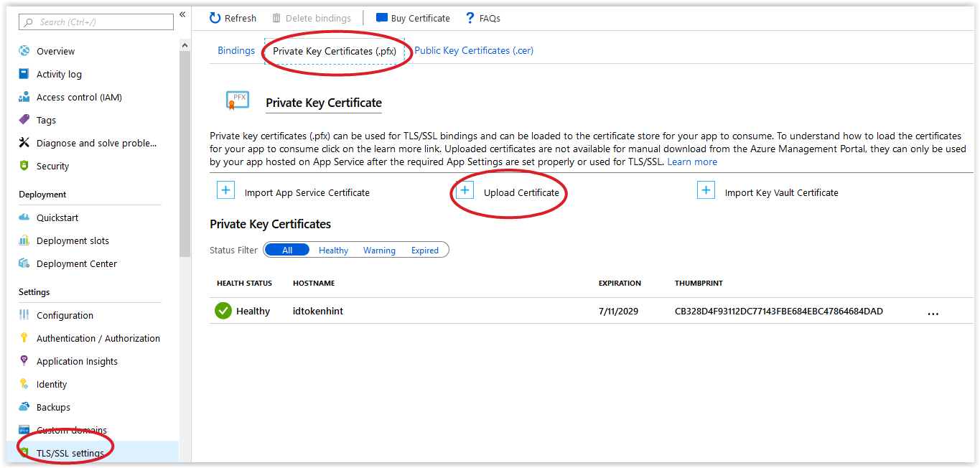
Task: Click the Configuration bars icon
Action: point(24,315)
